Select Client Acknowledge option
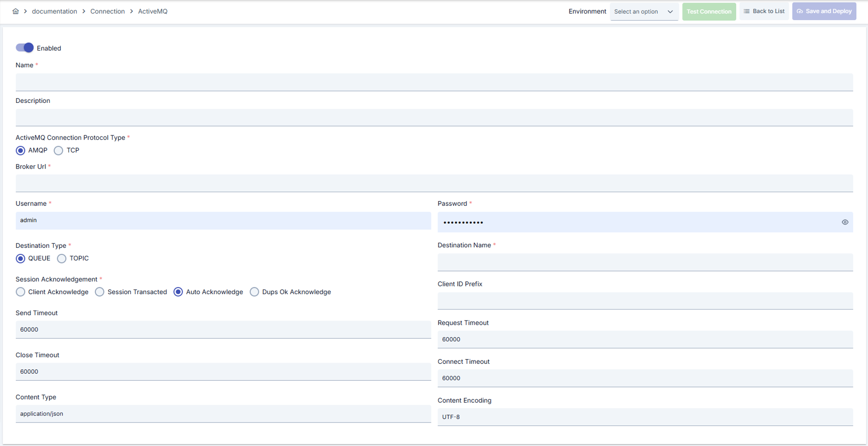 [x=21, y=292]
